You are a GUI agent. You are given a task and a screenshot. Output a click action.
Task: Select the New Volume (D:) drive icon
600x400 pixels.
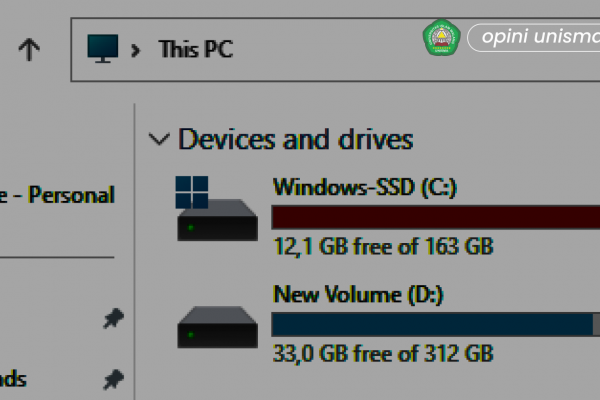click(x=217, y=327)
